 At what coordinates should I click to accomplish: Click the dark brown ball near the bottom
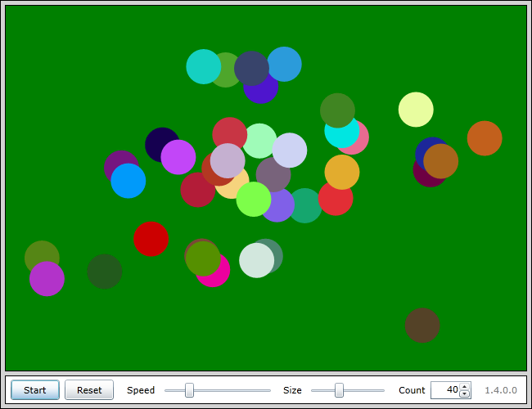(422, 326)
